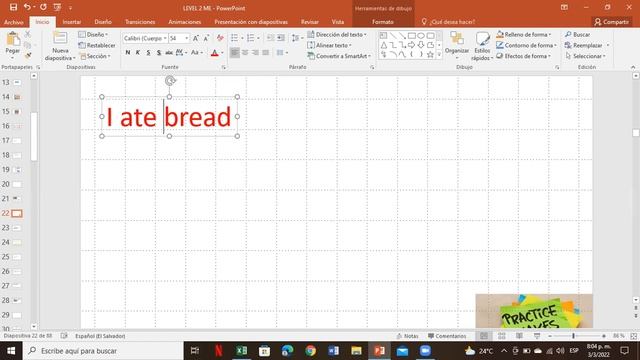Decrease font size with the small A icon
This screenshot has height=360, width=640.
pos(206,38)
